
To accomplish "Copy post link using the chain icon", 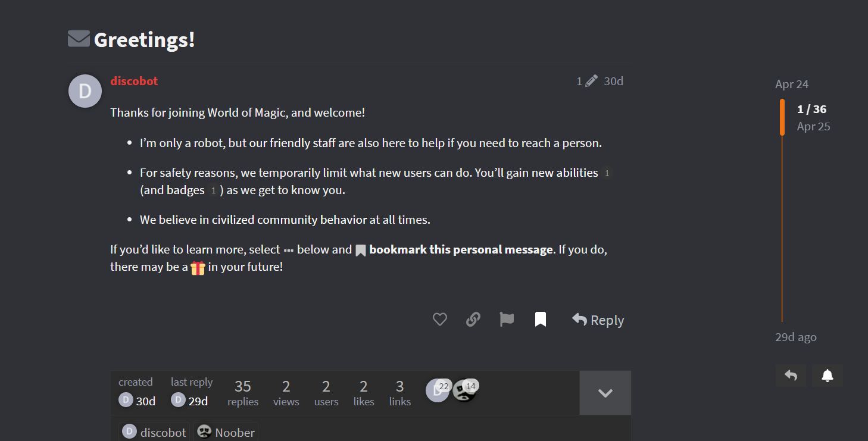I will point(473,320).
